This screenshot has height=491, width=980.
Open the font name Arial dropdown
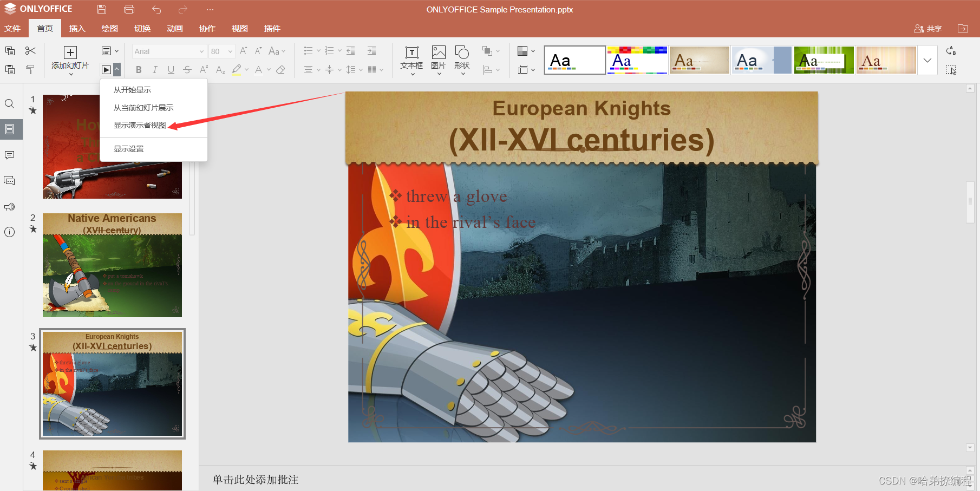(202, 51)
